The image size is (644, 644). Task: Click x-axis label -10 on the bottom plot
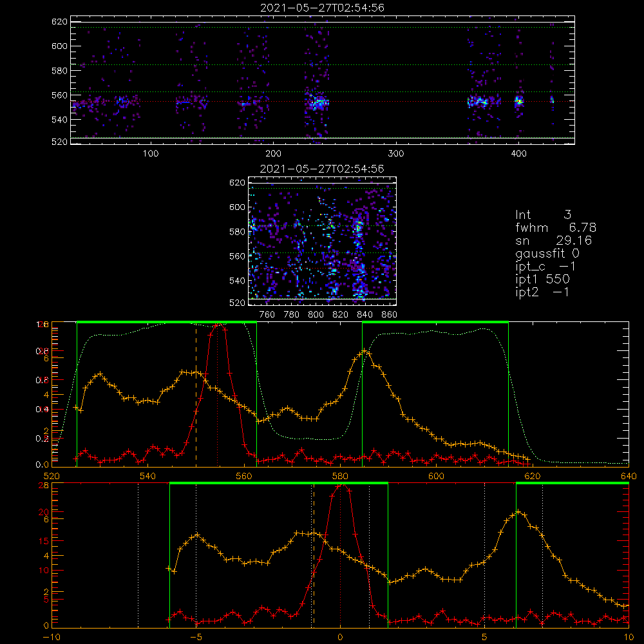tap(52, 638)
